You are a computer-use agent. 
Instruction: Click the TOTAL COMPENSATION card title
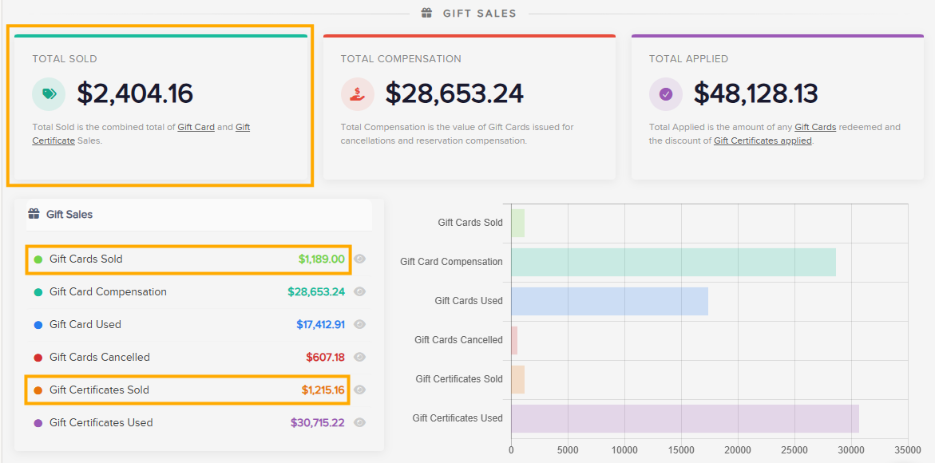tap(401, 59)
